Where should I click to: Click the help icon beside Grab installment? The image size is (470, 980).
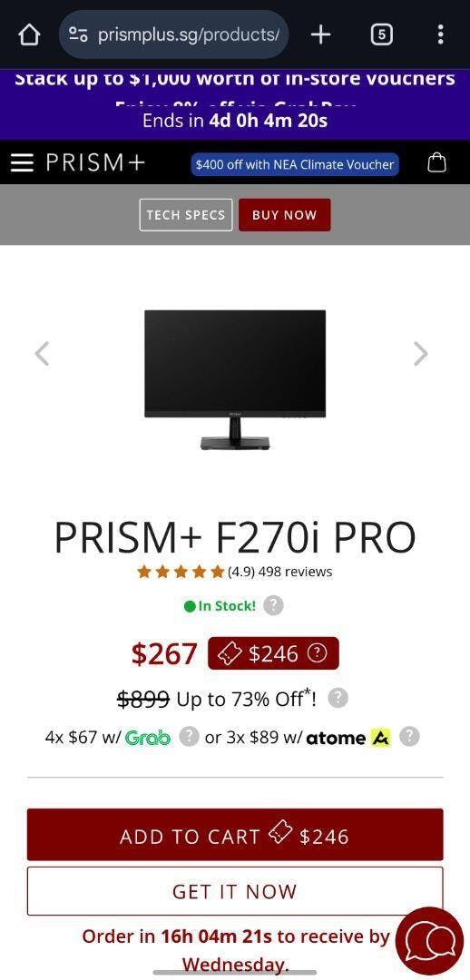190,737
